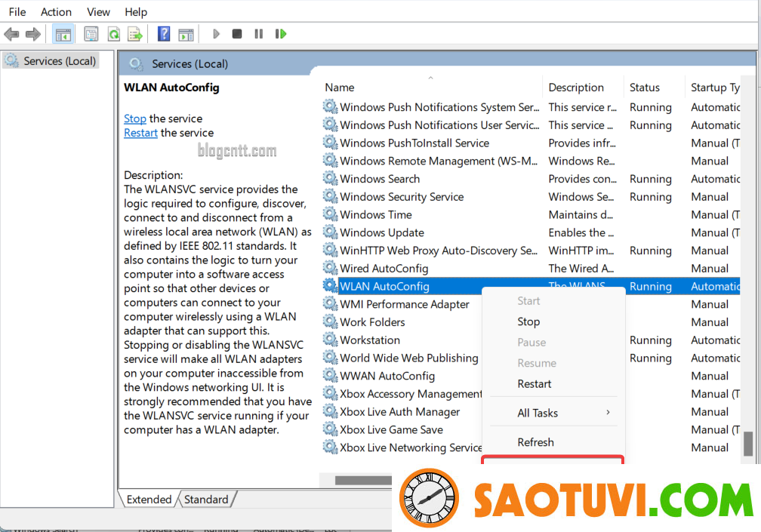Click the gear icon beside Windows PushToInstall Service
This screenshot has height=532, width=761.
point(331,143)
